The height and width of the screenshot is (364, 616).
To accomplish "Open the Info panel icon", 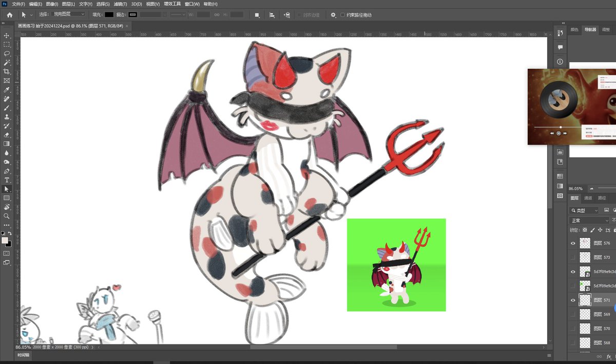I will point(560,62).
